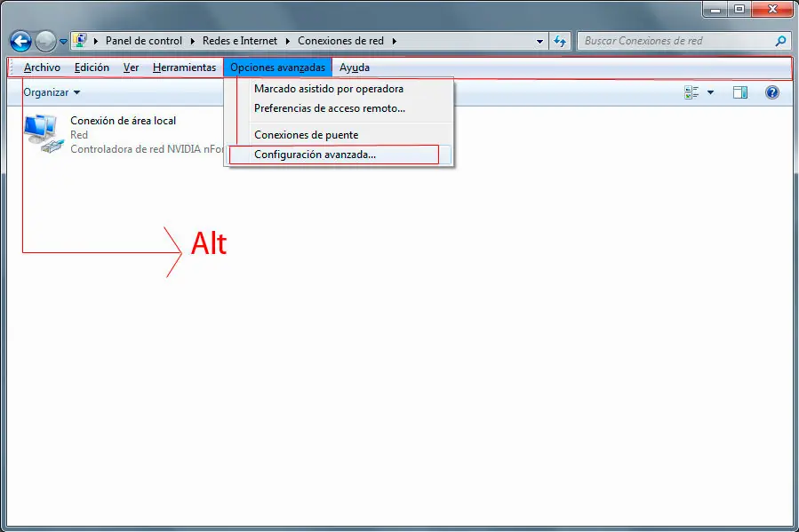Click the Controladora de red NVIDIA text

148,149
